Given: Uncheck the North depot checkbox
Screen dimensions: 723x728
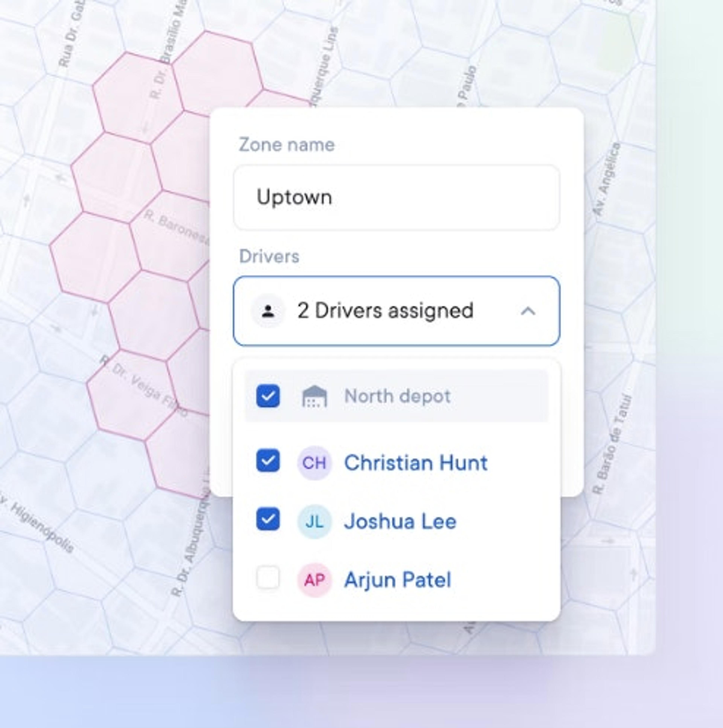Looking at the screenshot, I should pyautogui.click(x=268, y=396).
